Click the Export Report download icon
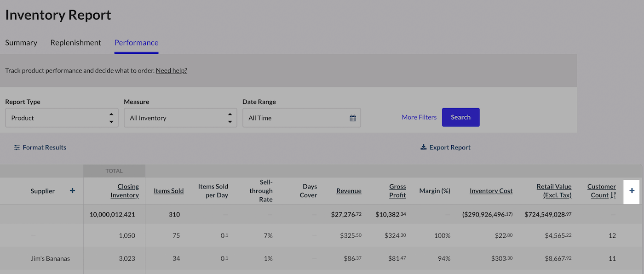644x274 pixels. (x=423, y=148)
